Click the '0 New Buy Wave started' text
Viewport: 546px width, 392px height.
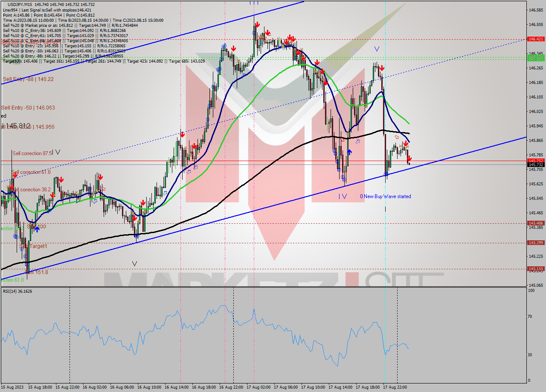(385, 196)
